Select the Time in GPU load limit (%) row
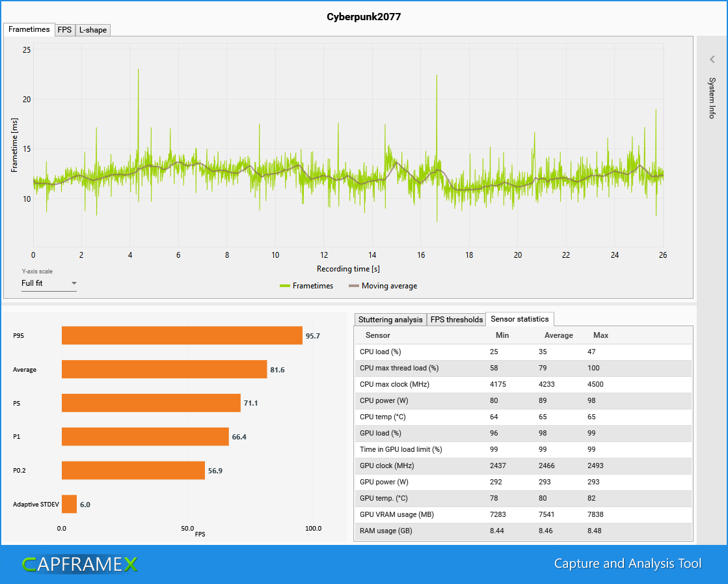 point(523,449)
